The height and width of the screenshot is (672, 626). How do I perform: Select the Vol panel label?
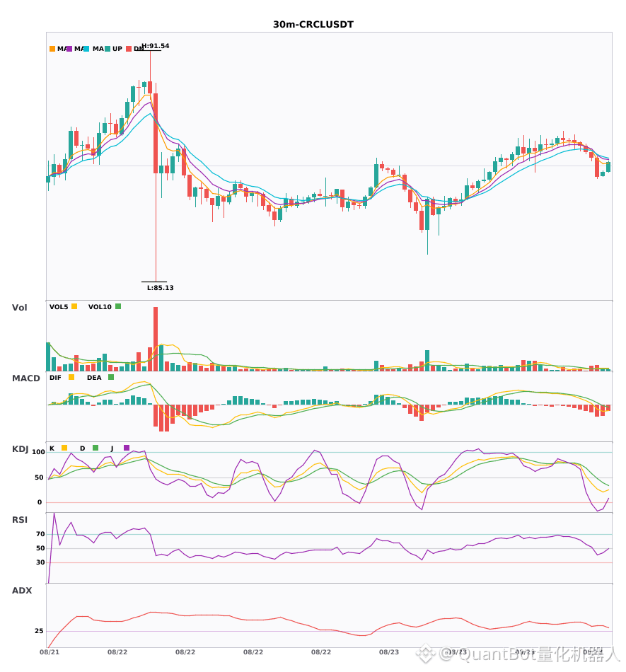click(19, 308)
